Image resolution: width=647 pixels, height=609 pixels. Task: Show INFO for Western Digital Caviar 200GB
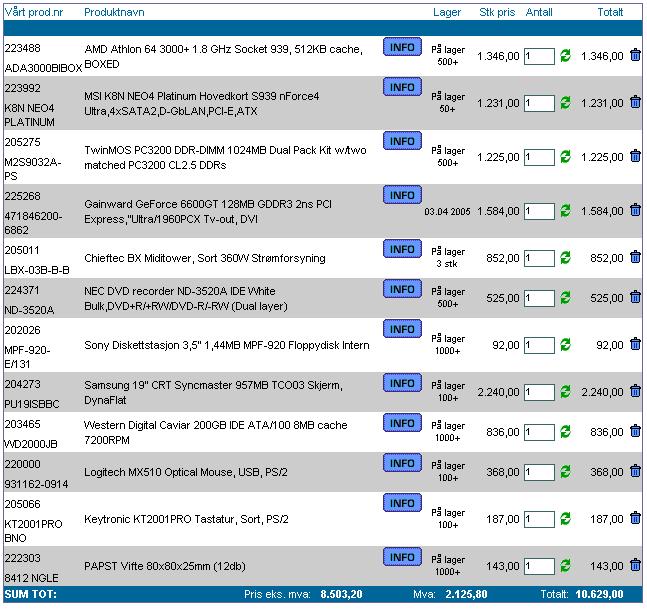point(402,423)
